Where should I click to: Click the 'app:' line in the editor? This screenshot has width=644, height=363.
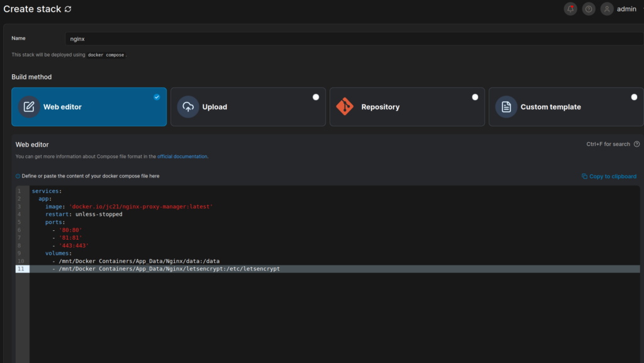pyautogui.click(x=45, y=199)
